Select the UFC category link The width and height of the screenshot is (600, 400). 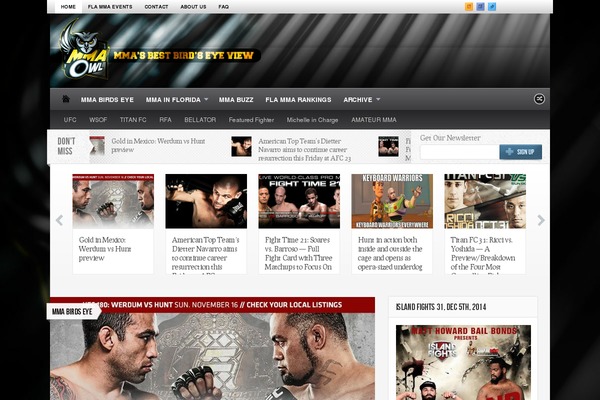tap(70, 120)
